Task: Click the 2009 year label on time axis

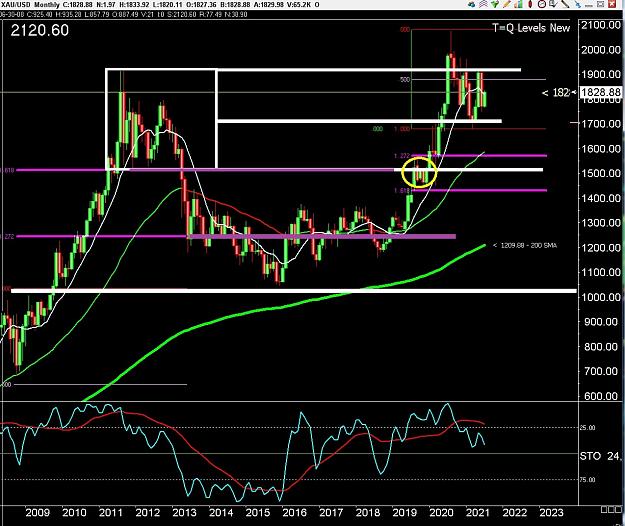Action: [37, 512]
